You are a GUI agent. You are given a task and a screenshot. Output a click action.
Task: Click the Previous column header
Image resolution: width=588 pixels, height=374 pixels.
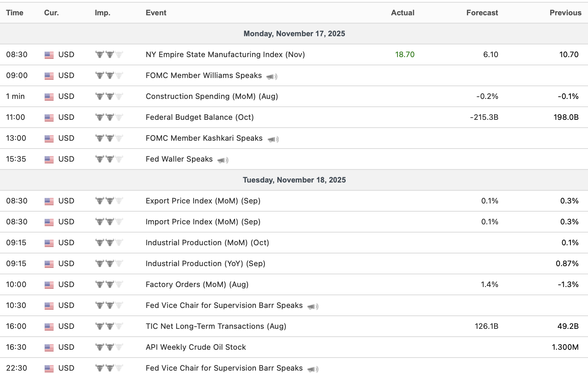[565, 13]
